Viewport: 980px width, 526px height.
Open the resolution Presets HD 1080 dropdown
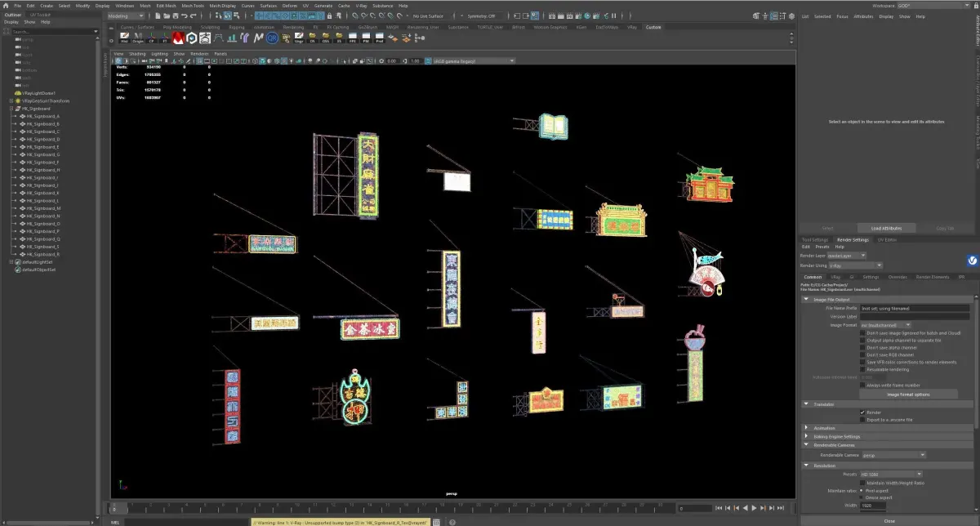coord(891,474)
